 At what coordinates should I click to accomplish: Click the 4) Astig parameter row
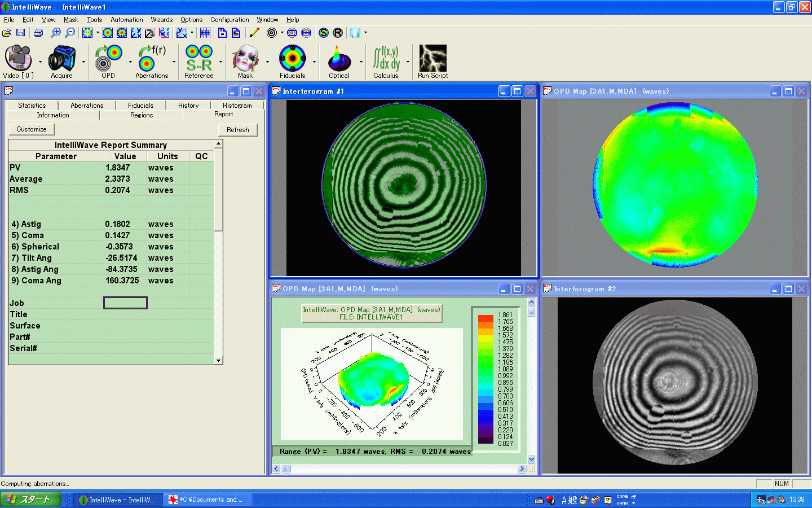tap(111, 224)
